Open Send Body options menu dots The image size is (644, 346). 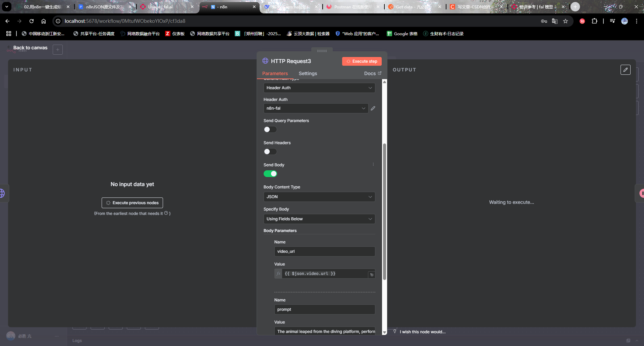point(373,164)
